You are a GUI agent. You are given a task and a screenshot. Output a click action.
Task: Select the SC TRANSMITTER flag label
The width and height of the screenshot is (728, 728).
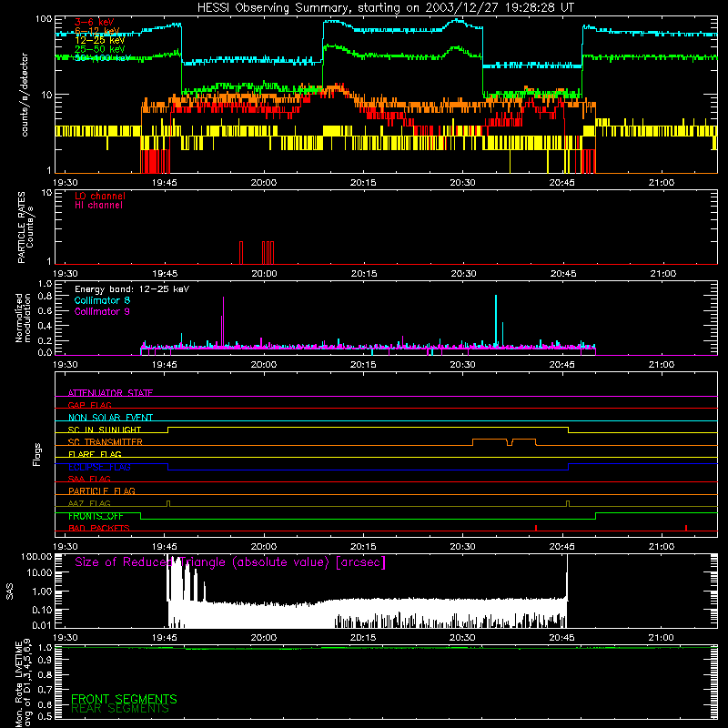[x=105, y=442]
